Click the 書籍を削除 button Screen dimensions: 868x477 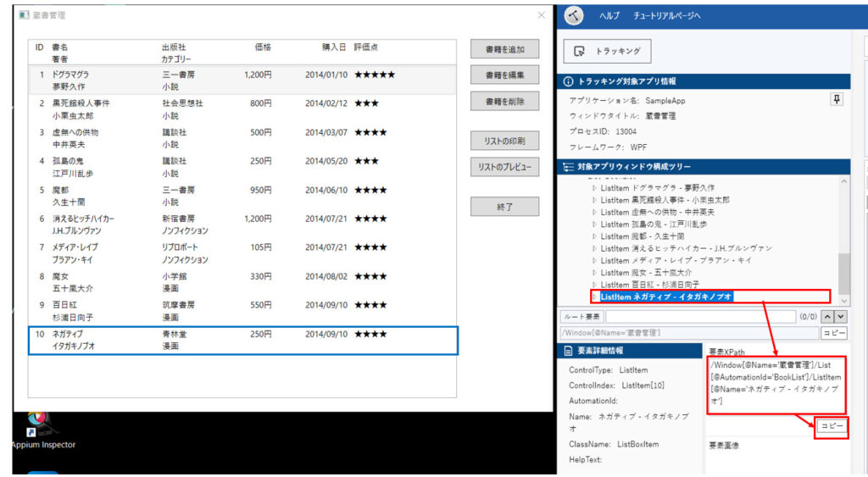(x=504, y=102)
